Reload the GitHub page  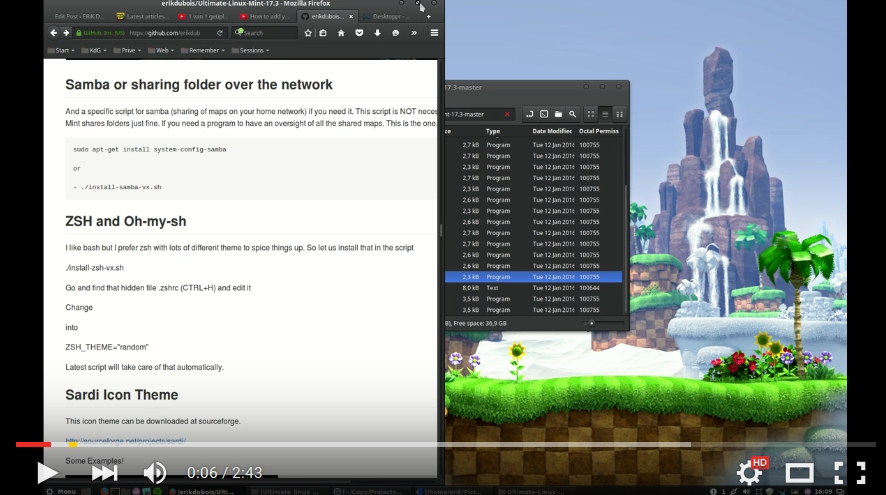click(219, 33)
